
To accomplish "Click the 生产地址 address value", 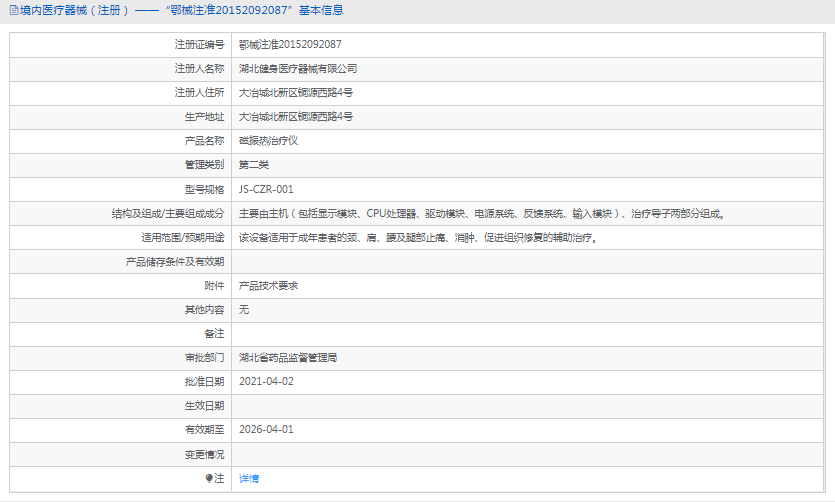I will [x=296, y=117].
